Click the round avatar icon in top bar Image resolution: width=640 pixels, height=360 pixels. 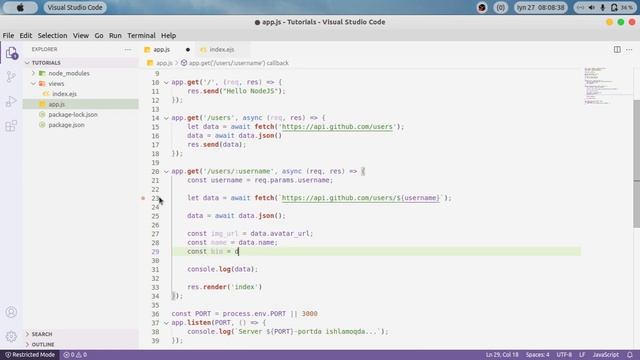click(x=482, y=7)
